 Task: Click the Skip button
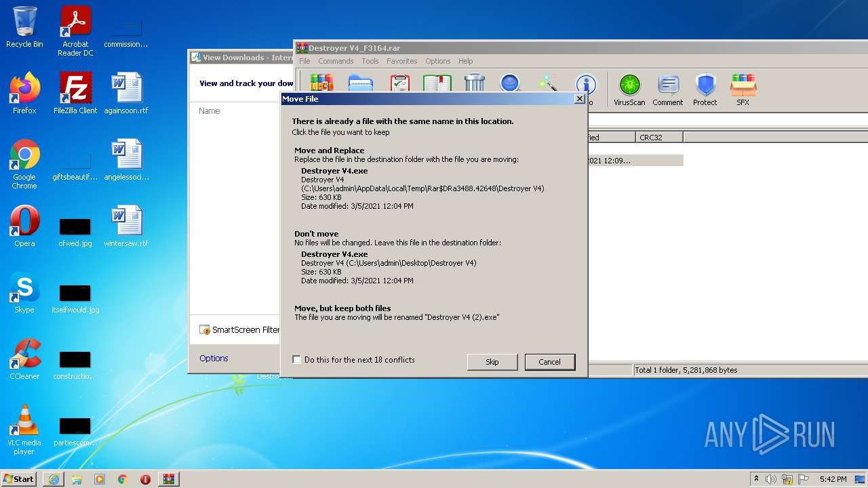point(492,362)
